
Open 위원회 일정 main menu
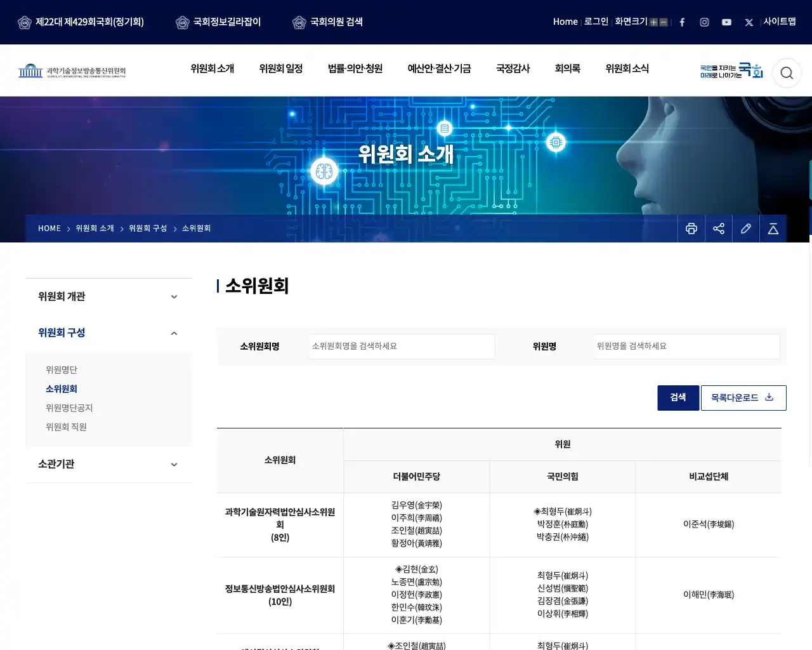click(281, 69)
